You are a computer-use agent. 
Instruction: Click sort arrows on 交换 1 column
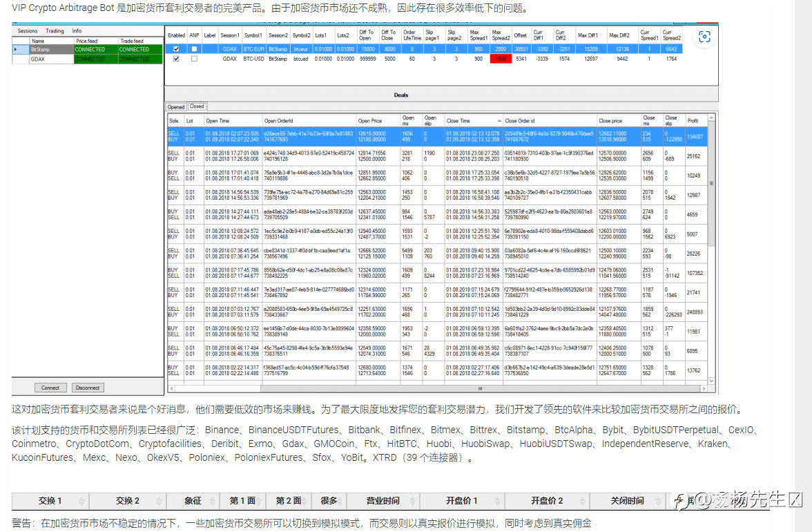(x=81, y=501)
